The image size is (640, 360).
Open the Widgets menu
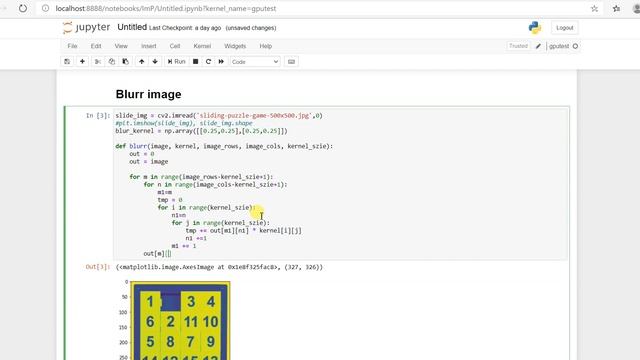tap(235, 46)
